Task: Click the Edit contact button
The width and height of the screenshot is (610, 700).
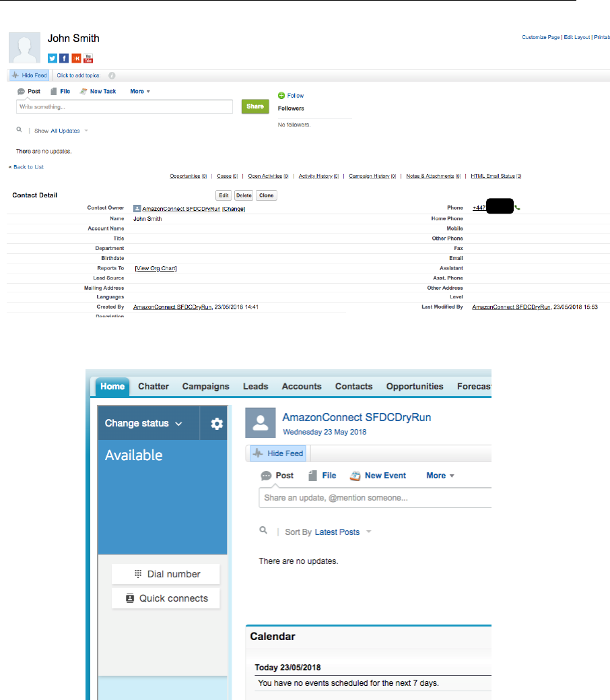Action: click(x=224, y=195)
